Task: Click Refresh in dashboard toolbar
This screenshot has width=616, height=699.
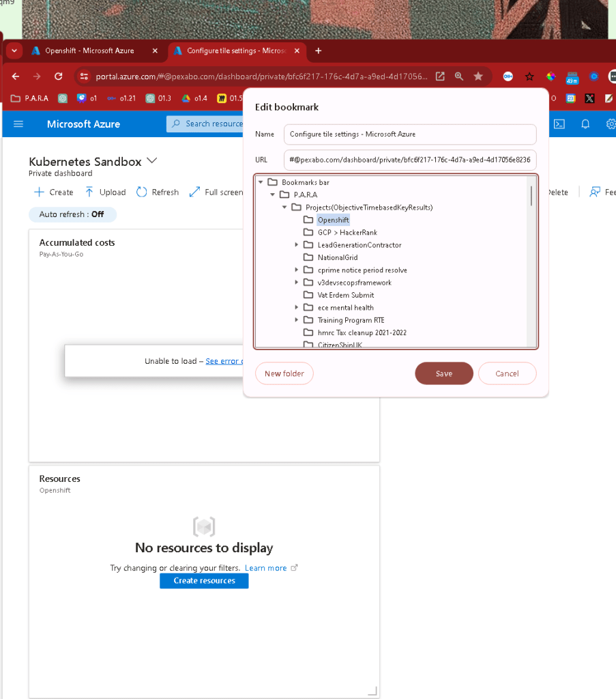Action: [x=158, y=192]
